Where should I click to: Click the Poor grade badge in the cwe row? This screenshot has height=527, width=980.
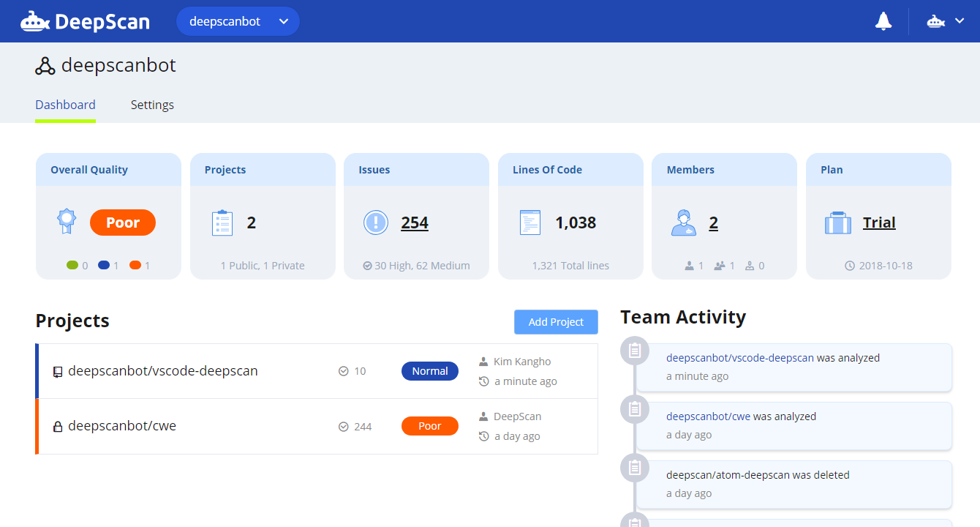pyautogui.click(x=430, y=426)
